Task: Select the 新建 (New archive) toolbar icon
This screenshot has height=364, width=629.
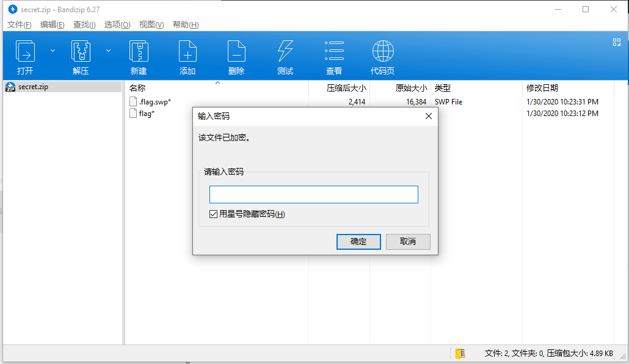Action: point(139,52)
